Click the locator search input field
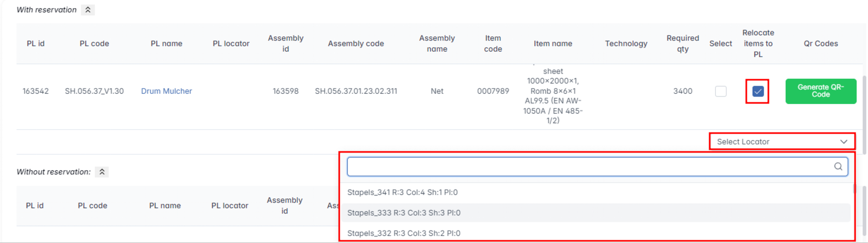This screenshot has width=868, height=243. pyautogui.click(x=587, y=166)
